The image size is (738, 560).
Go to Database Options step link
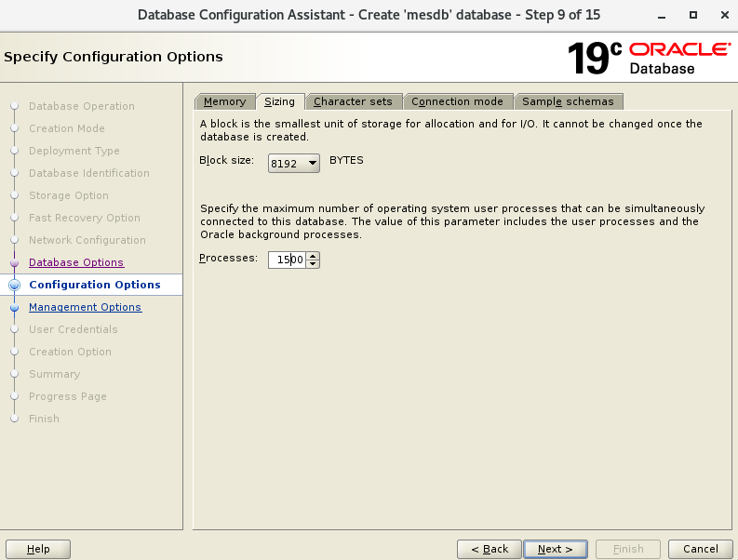pyautogui.click(x=76, y=262)
